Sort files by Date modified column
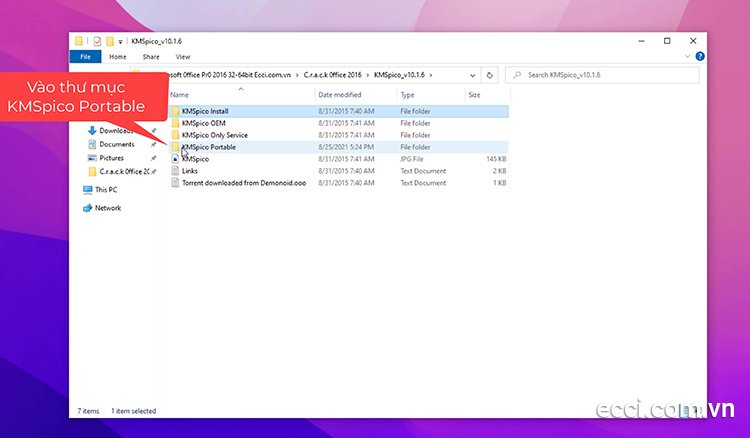 pyautogui.click(x=340, y=95)
